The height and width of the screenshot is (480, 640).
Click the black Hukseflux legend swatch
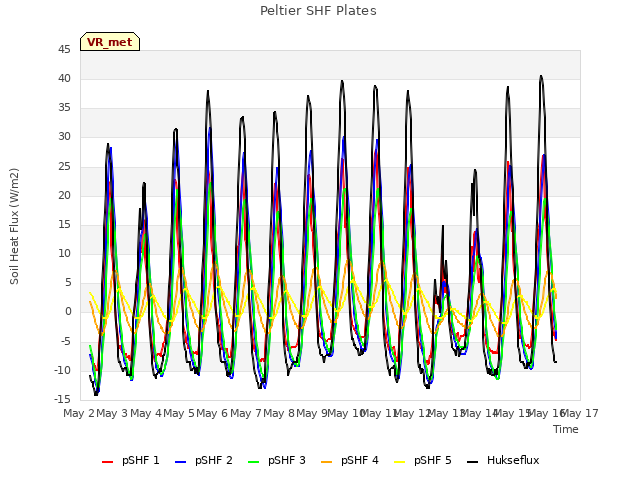[x=472, y=462]
